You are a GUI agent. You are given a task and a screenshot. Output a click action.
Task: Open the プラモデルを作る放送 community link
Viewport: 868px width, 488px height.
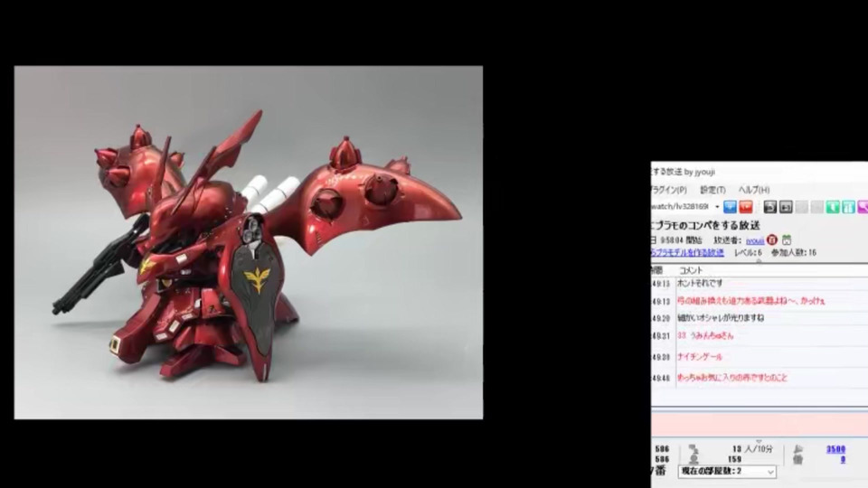pyautogui.click(x=687, y=252)
